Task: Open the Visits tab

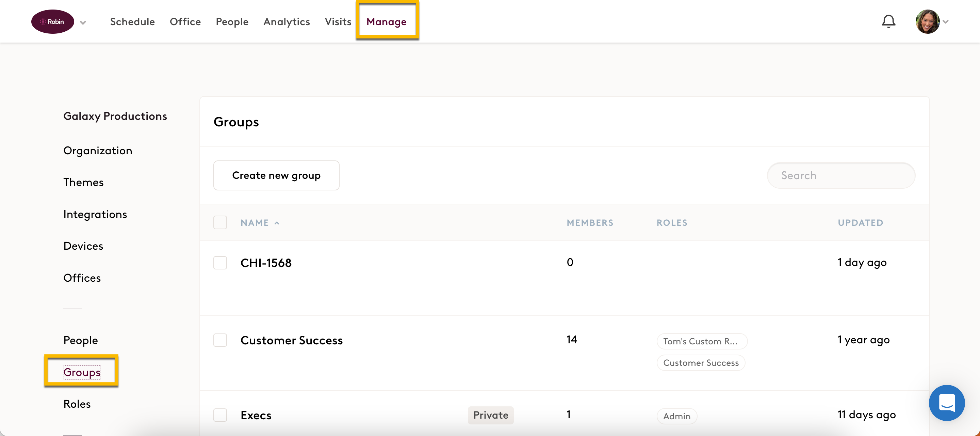Action: (x=338, y=22)
